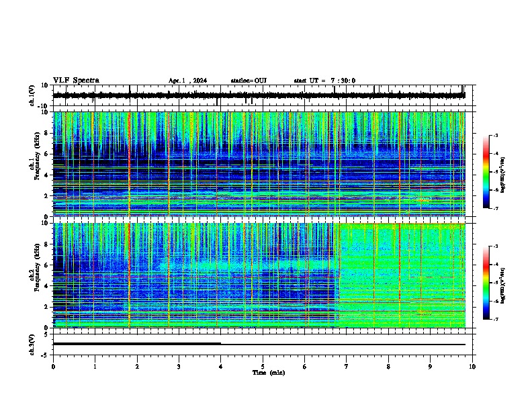Viewport: 532px width, 411px height.
Task: Select the date text "Apr. 1, 2024"
Action: (187, 81)
